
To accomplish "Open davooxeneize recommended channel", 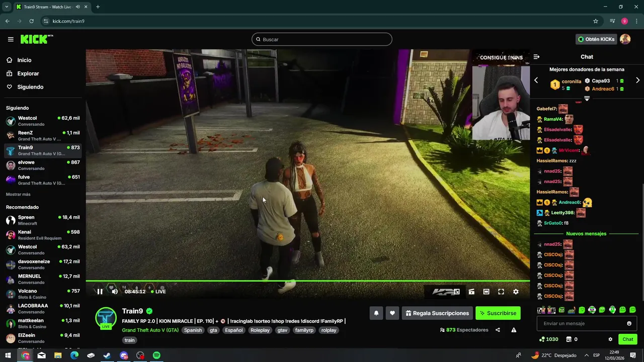I will click(x=43, y=264).
